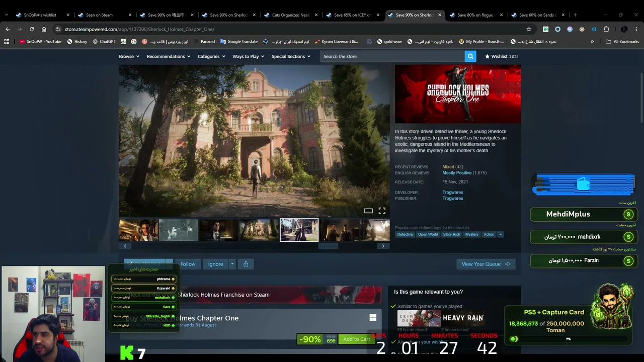This screenshot has height=362, width=644.
Task: Expand the Categories menu
Action: point(211,56)
